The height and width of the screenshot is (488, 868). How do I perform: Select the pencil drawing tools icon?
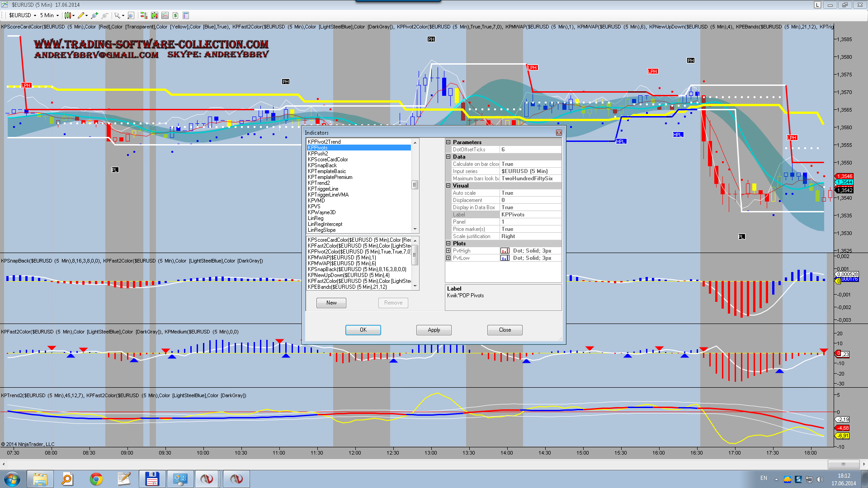81,15
